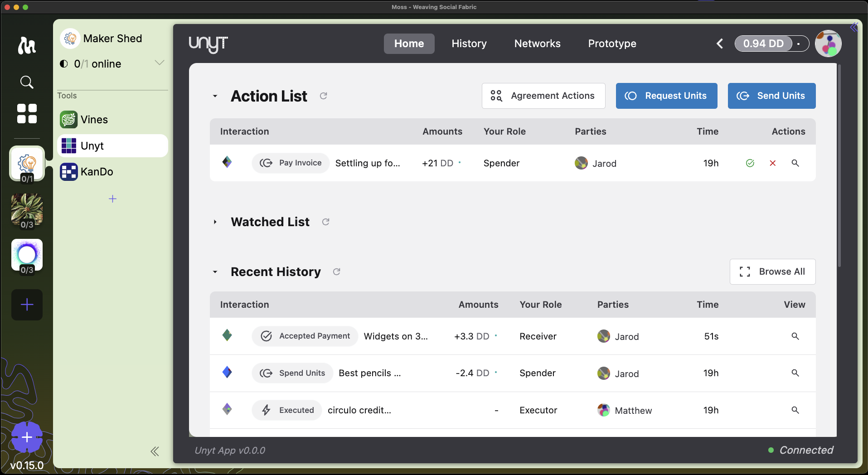Select the Unyt tool in sidebar
The image size is (868, 475).
pos(112,146)
